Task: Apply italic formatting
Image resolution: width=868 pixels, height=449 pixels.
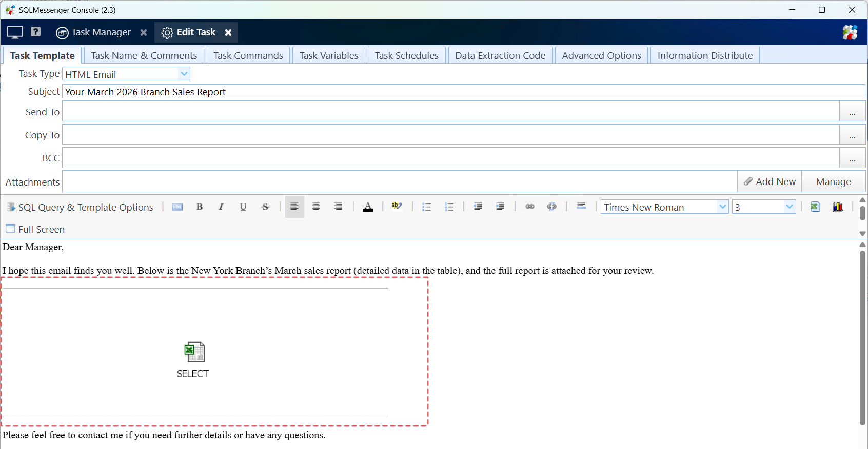Action: coord(221,207)
